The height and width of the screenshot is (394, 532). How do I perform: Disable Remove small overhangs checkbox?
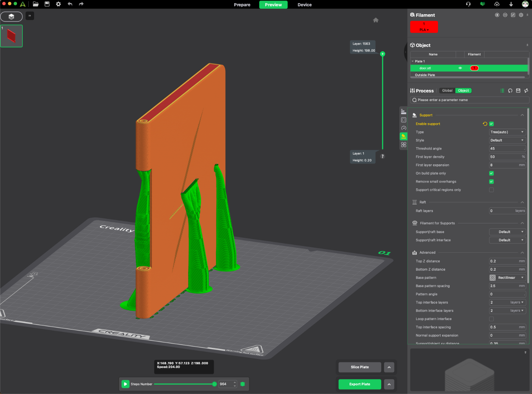(492, 181)
